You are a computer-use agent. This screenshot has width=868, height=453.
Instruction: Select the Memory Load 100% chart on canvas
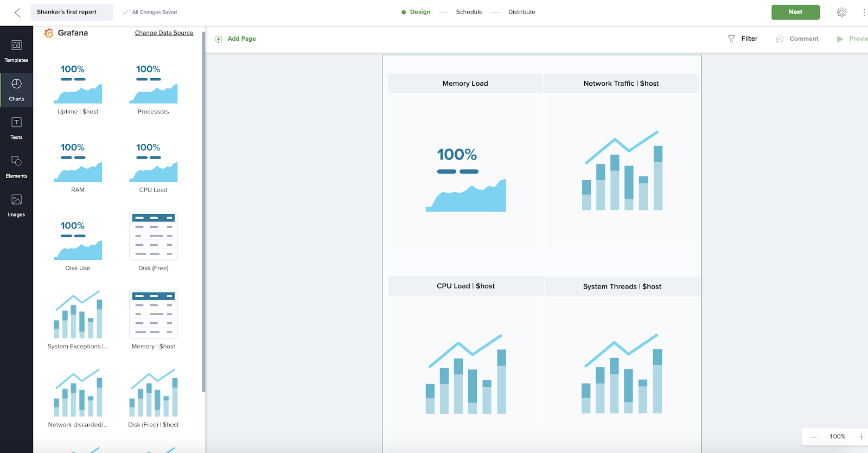pyautogui.click(x=466, y=180)
